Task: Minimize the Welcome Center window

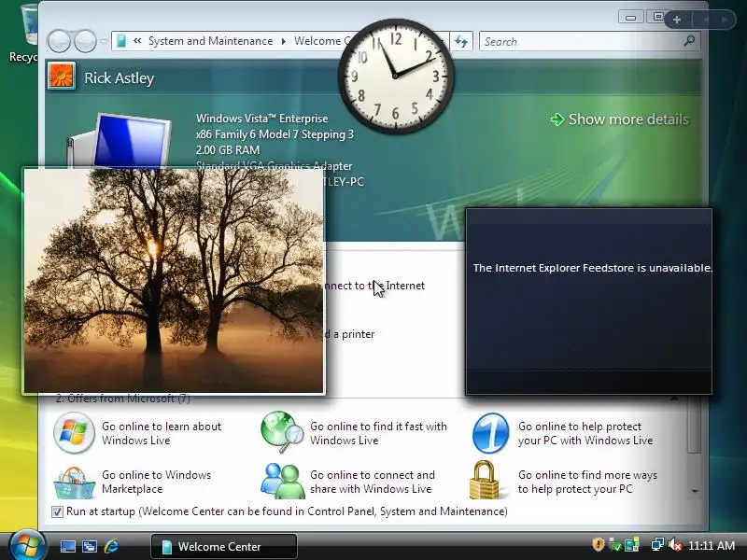Action: point(631,18)
